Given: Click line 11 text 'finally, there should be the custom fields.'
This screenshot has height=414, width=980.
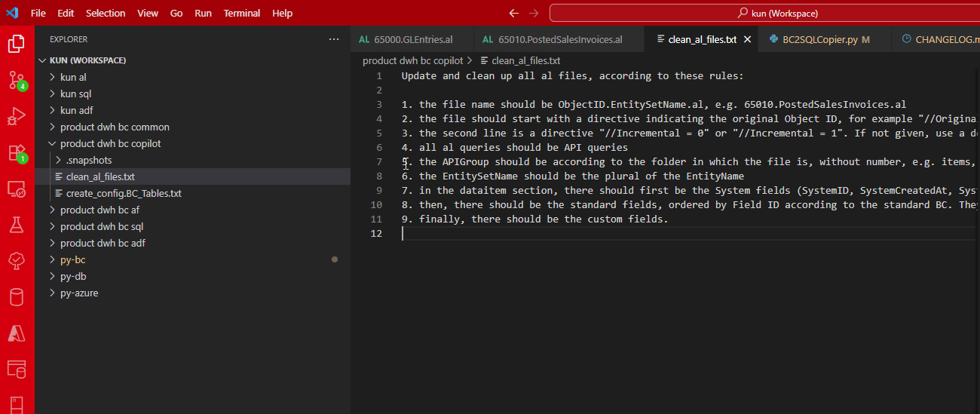Looking at the screenshot, I should click(544, 219).
